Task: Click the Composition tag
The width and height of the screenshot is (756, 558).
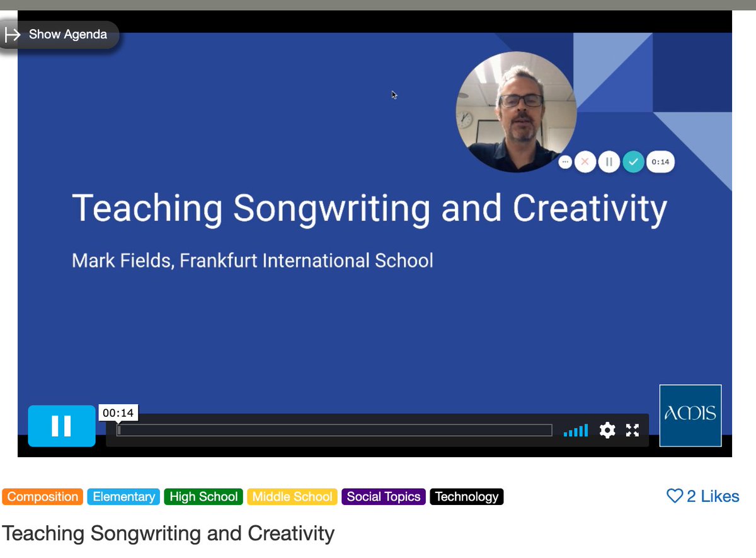Action: click(x=43, y=497)
